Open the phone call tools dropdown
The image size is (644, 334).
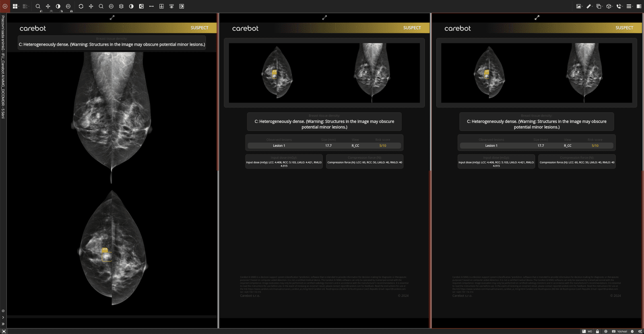(x=619, y=6)
